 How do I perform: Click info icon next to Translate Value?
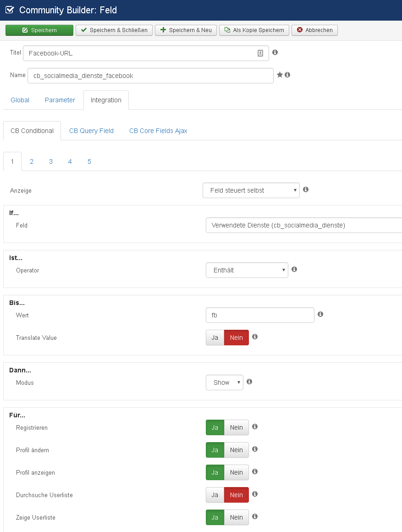pyautogui.click(x=255, y=337)
